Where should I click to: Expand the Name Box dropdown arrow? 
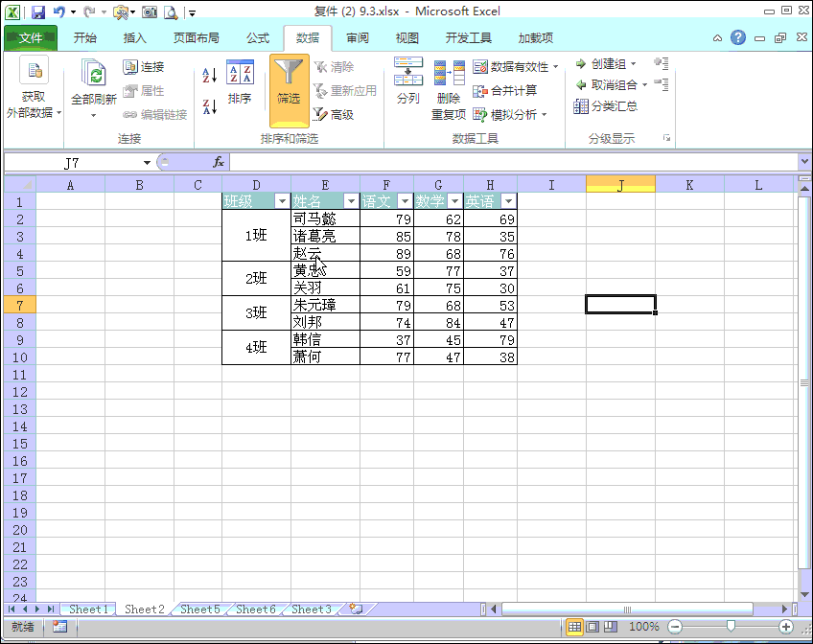tap(148, 163)
